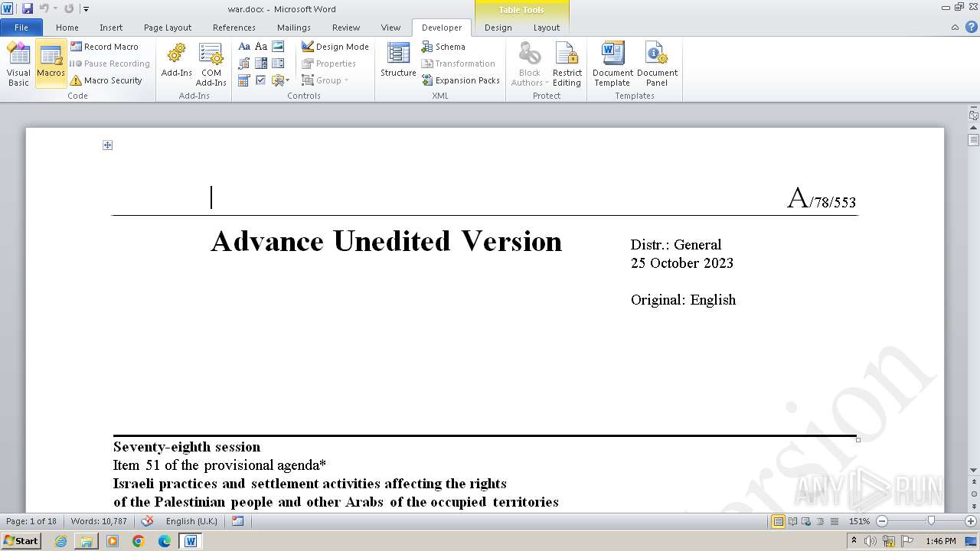Insert a Rich Text content control
980x551 pixels.
pyautogui.click(x=244, y=47)
